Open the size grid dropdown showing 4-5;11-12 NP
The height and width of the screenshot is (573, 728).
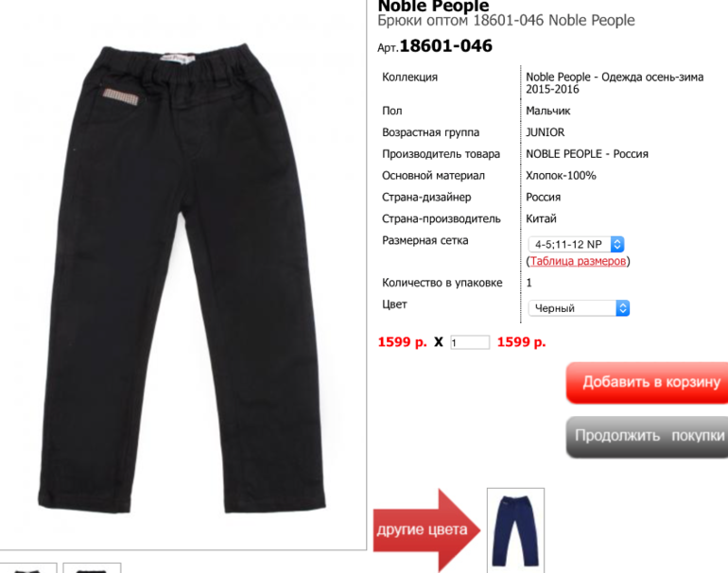pos(576,244)
